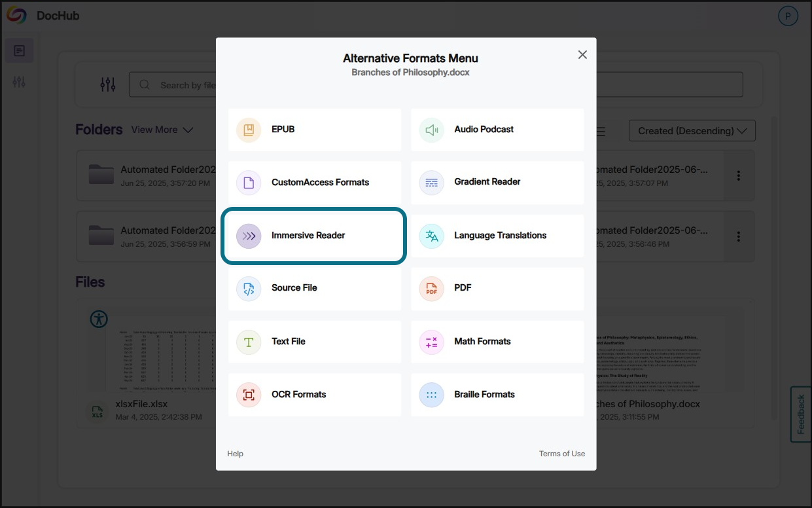Open the options menu on Automated Folder2025-06
Viewport: 812px width, 508px height.
(x=738, y=175)
